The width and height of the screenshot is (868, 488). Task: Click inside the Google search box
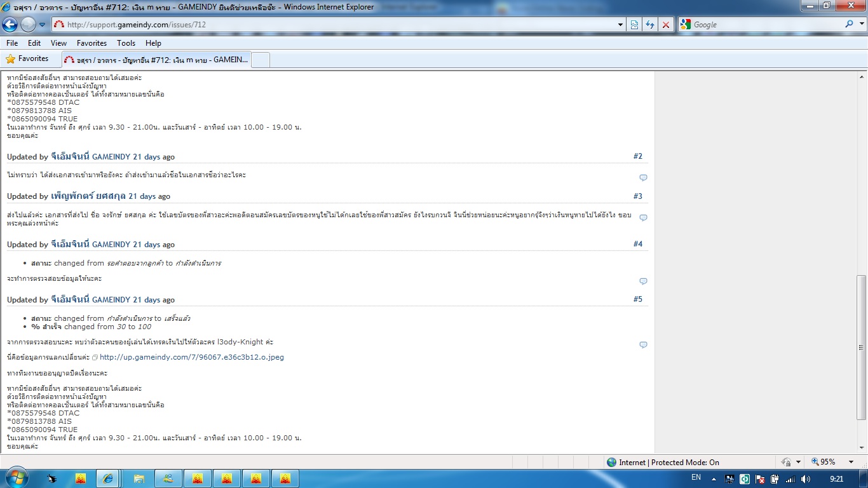pyautogui.click(x=766, y=25)
